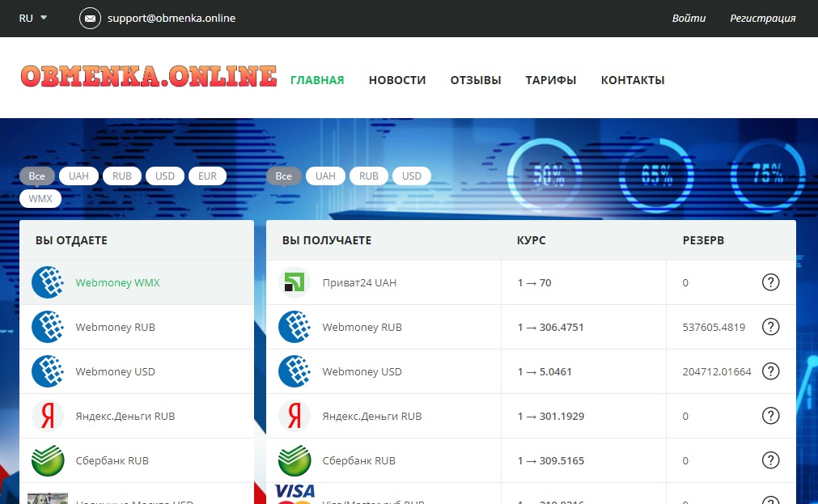Click the Яндекс.Деньги RUB icon in give list

click(48, 416)
